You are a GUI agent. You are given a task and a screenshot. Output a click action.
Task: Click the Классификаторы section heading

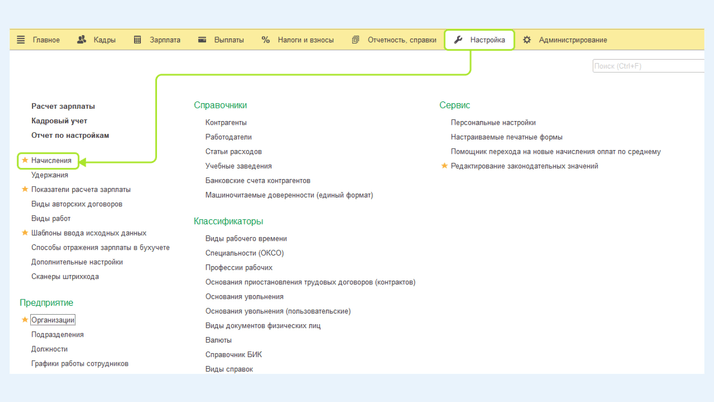228,221
